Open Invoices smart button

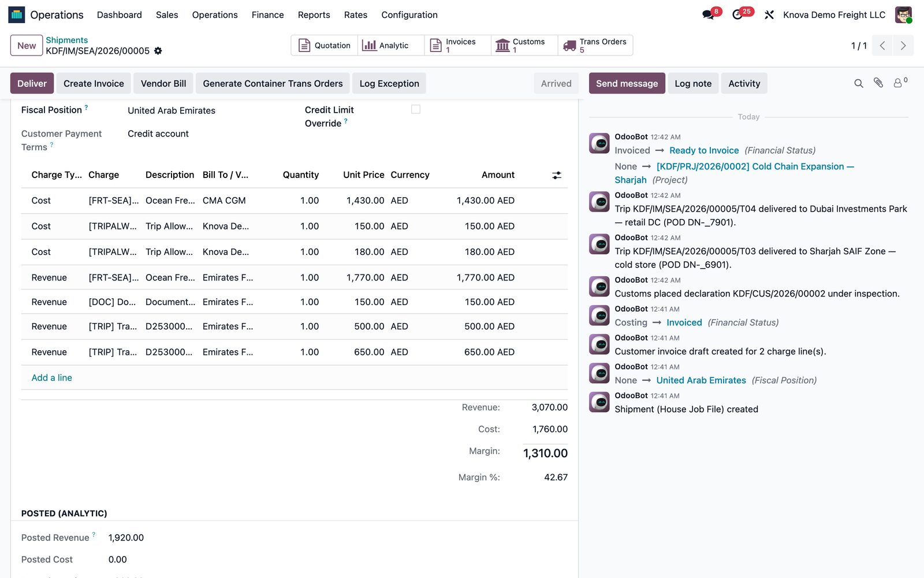[x=458, y=46]
